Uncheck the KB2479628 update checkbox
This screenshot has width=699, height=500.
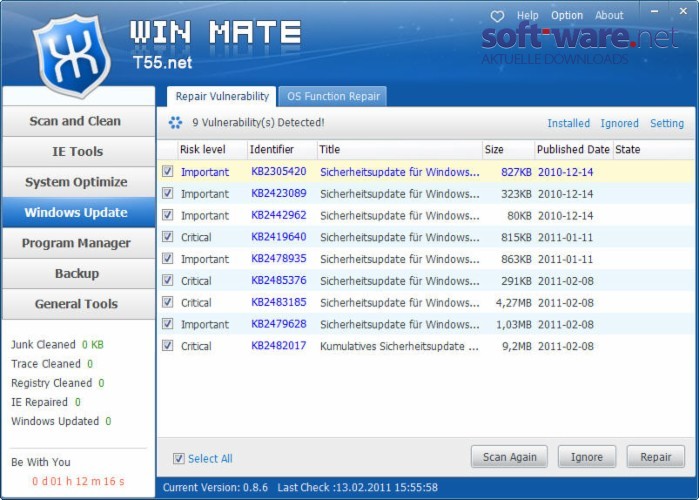pyautogui.click(x=168, y=324)
